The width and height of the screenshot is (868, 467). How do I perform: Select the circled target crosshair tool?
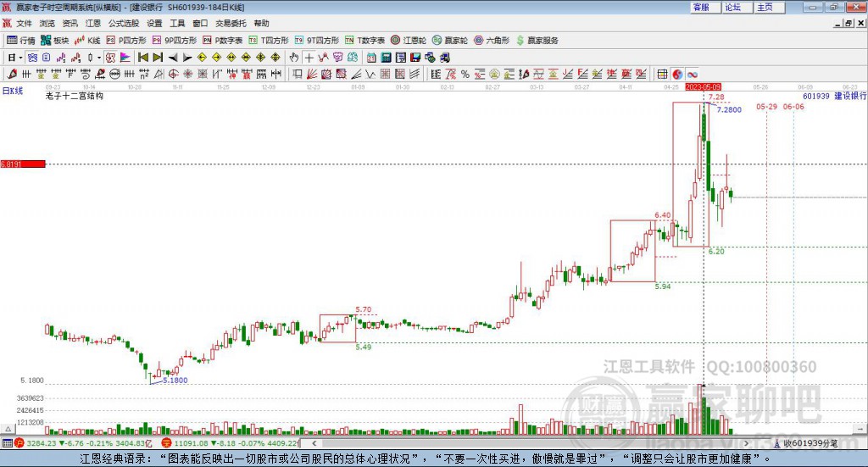(173, 74)
